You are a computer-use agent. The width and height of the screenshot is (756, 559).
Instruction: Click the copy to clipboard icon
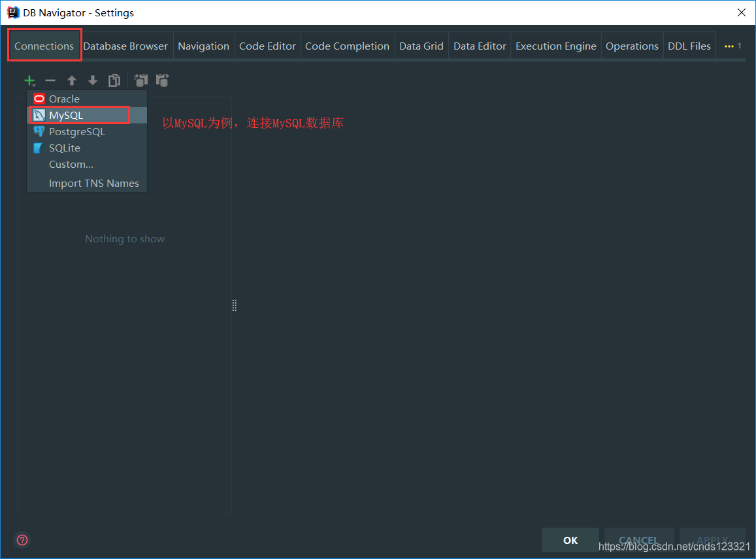coord(140,80)
